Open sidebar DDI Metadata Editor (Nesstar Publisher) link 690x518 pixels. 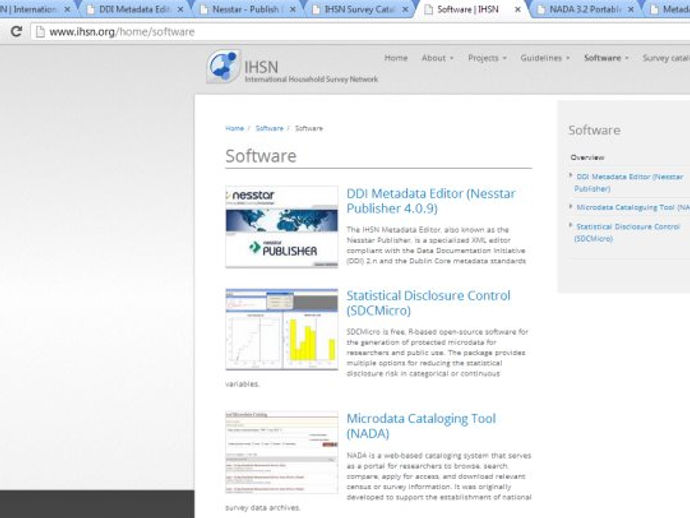coord(629,183)
